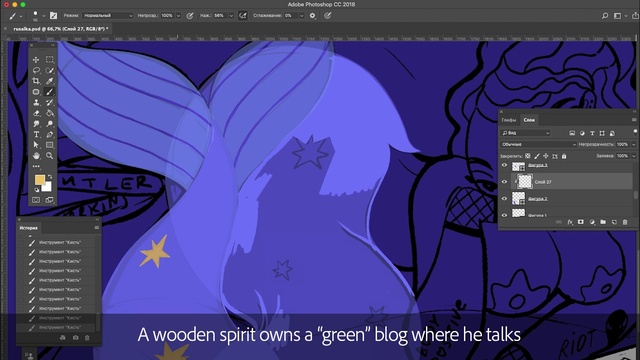Open the layer Непрозрачность dropdown arrow
This screenshot has height=360, width=640.
tap(633, 144)
